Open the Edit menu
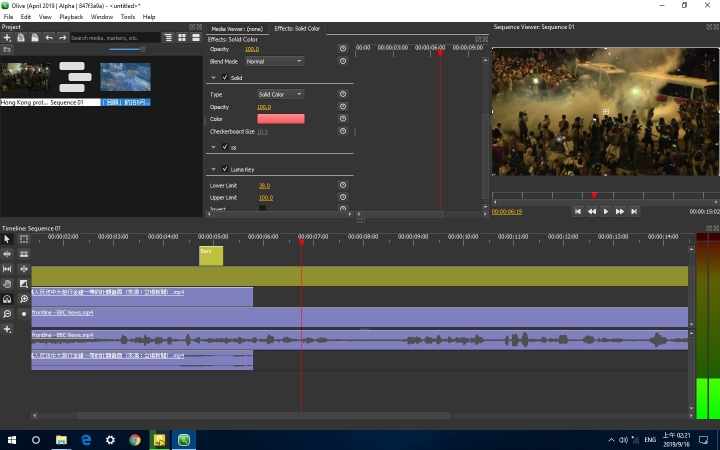This screenshot has width=720, height=450. (26, 17)
